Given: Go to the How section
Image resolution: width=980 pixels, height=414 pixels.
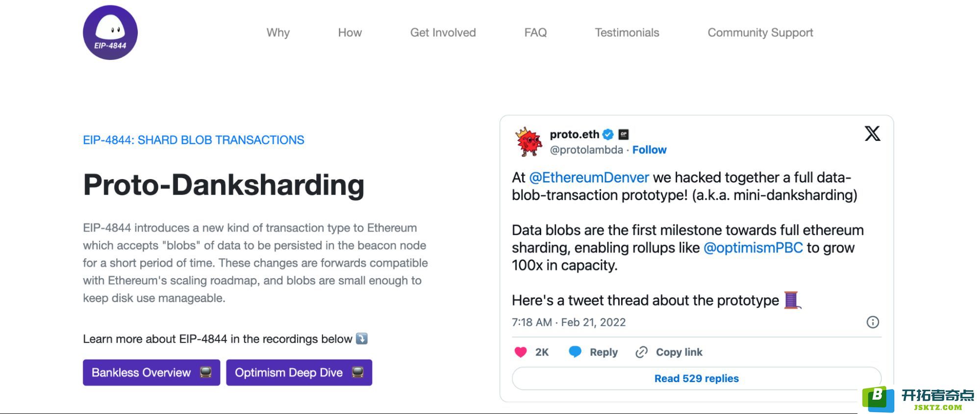Looking at the screenshot, I should click(350, 33).
